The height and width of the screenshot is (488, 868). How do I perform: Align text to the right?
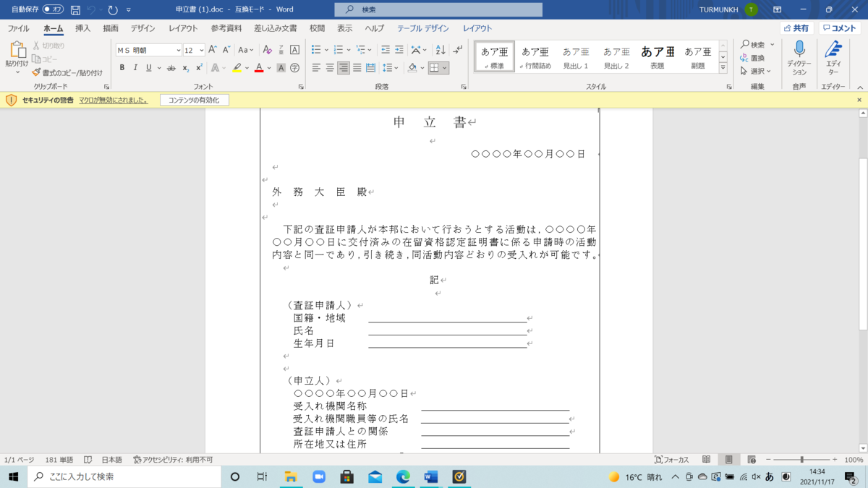click(344, 68)
